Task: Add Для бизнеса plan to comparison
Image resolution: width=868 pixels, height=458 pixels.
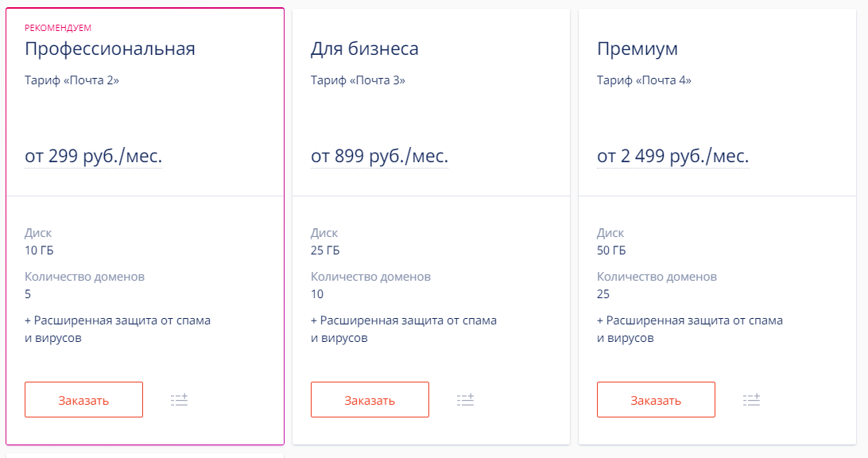Action: pyautogui.click(x=466, y=400)
